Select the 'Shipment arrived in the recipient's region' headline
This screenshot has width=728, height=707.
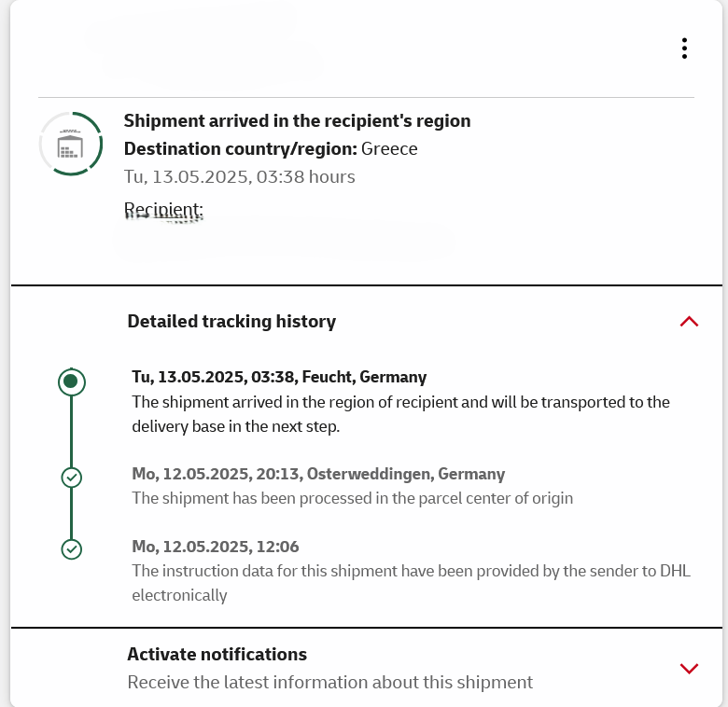297,121
